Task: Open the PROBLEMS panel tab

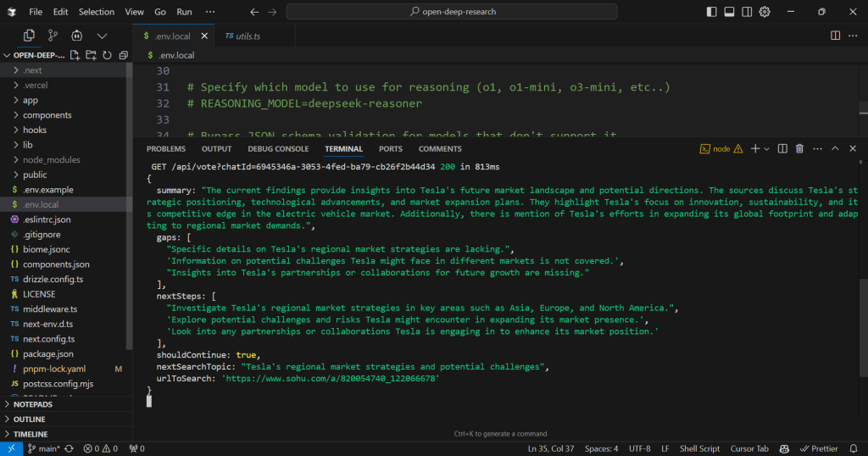Action: click(x=165, y=148)
